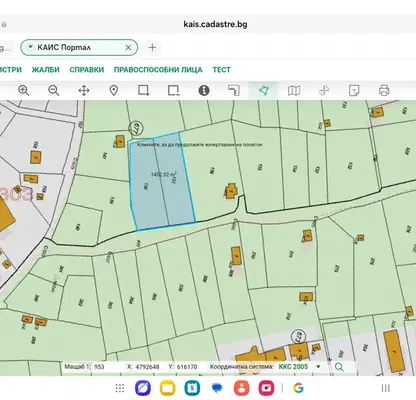416x400 pixels.
Task: Select the distance measuring ruler tool
Action: click(x=234, y=90)
